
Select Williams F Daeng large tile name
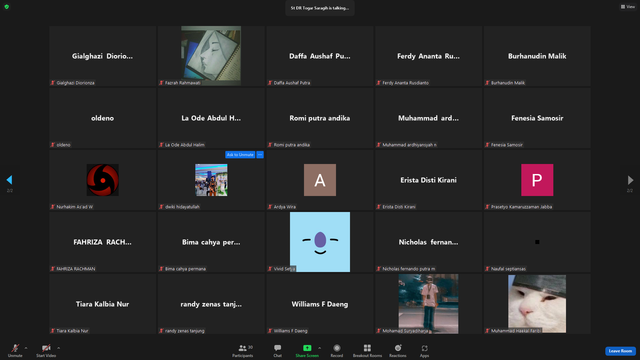320,304
